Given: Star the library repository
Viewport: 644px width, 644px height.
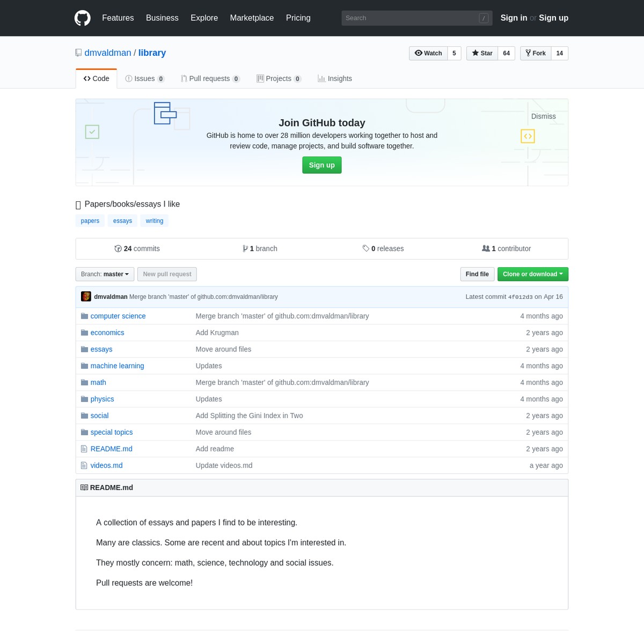Looking at the screenshot, I should point(482,53).
